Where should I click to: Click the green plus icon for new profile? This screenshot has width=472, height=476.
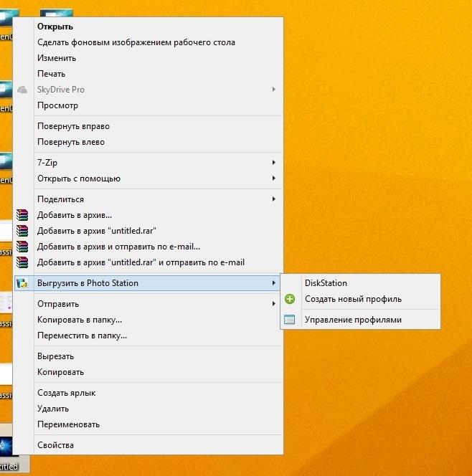tap(290, 299)
